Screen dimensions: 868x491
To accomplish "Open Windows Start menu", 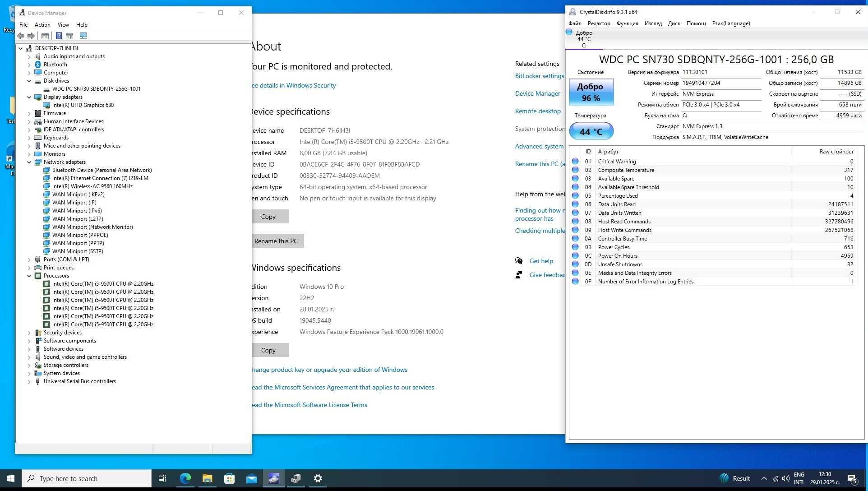I will (11, 478).
